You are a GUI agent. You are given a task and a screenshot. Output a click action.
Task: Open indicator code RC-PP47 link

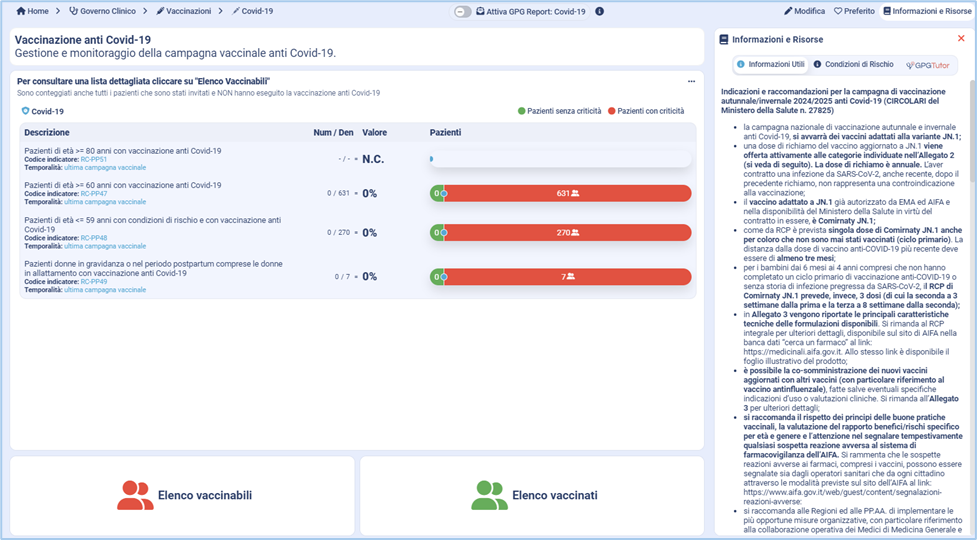point(94,193)
